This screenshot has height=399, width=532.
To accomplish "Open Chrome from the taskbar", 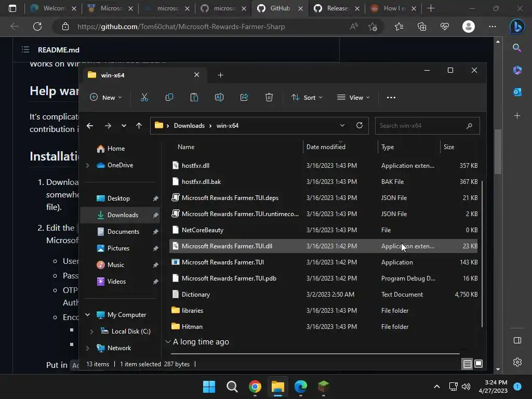I will (x=255, y=387).
